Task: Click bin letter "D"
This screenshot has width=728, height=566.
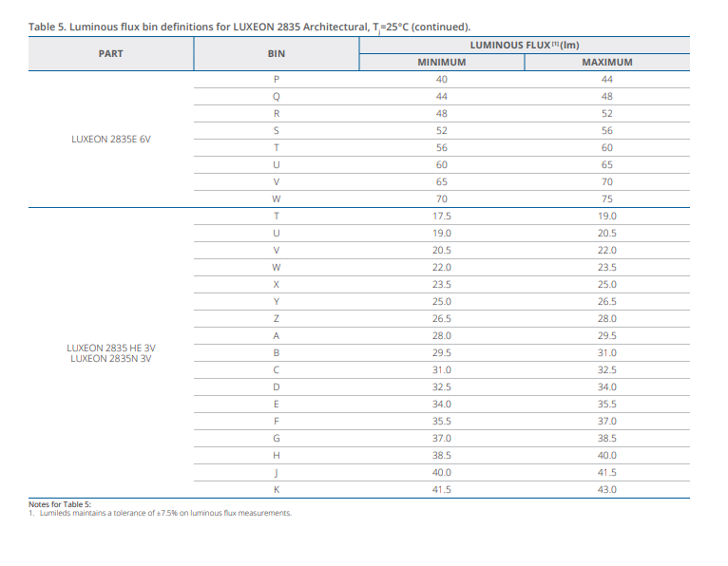Action: pos(277,387)
